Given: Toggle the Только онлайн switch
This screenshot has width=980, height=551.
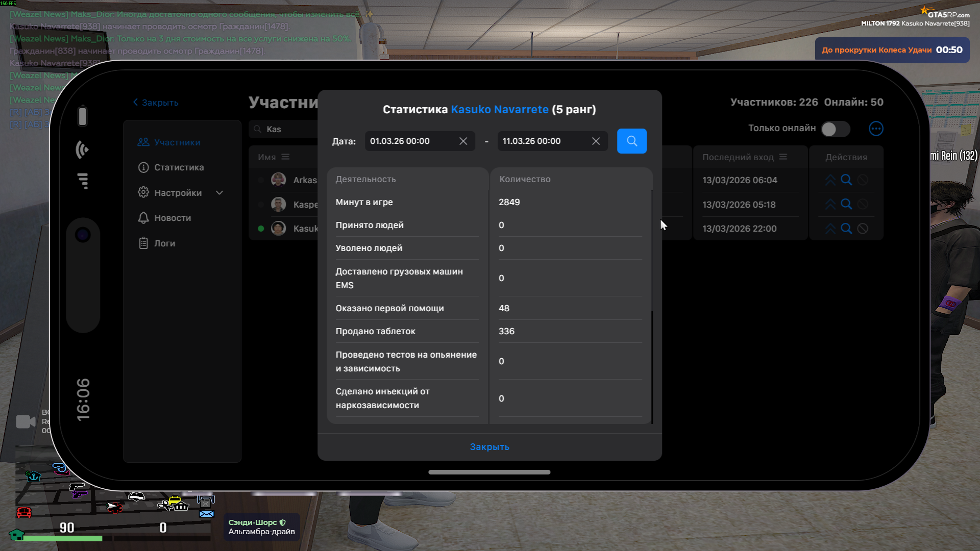Looking at the screenshot, I should coord(835,129).
